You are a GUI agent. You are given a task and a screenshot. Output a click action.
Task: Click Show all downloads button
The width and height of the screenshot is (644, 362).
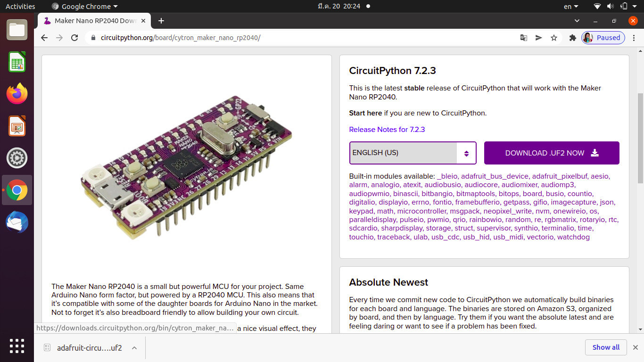click(x=606, y=347)
